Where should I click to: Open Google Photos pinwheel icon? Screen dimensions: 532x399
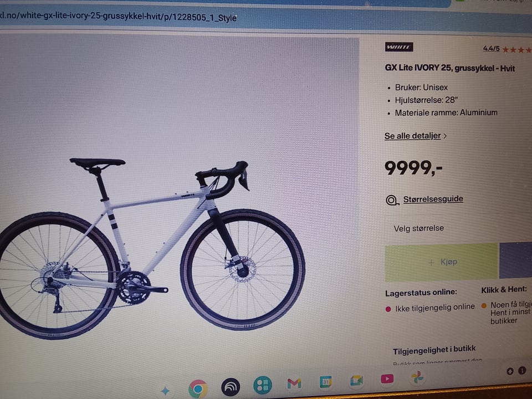[x=417, y=377]
